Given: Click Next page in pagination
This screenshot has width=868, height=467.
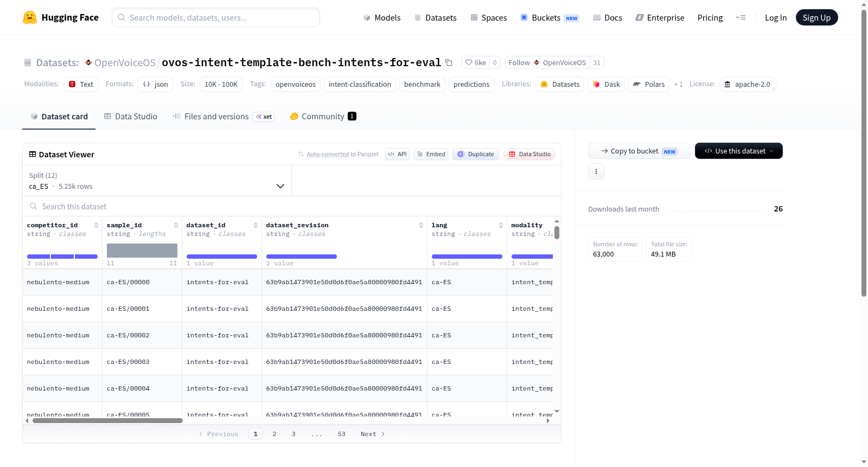Looking at the screenshot, I should (373, 434).
